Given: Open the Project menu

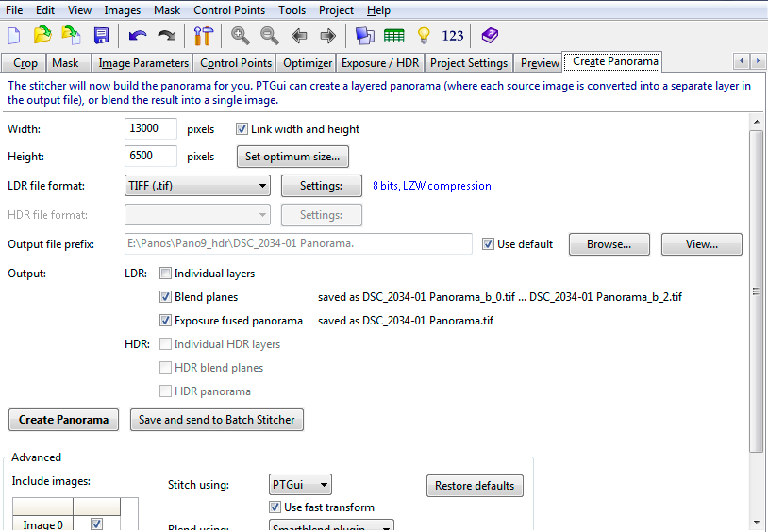Looking at the screenshot, I should 336,10.
